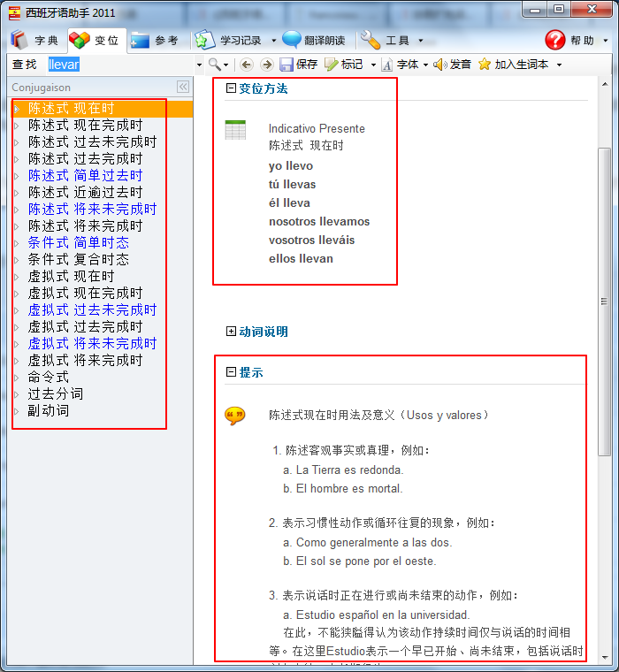Click the green conjugation table icon
Viewport: 619px width, 672px height.
(235, 130)
